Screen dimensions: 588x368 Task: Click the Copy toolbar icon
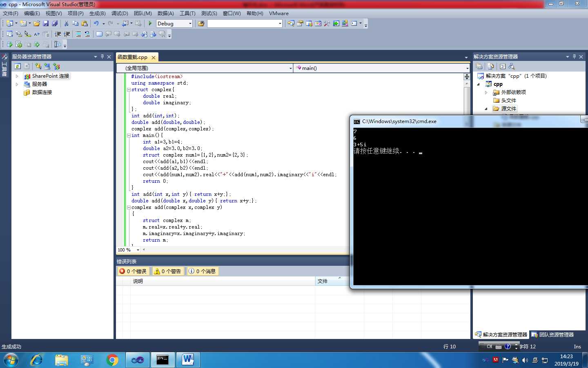[x=75, y=24]
